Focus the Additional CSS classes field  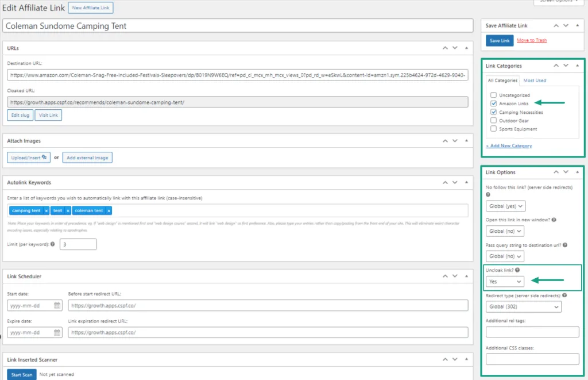coord(532,359)
